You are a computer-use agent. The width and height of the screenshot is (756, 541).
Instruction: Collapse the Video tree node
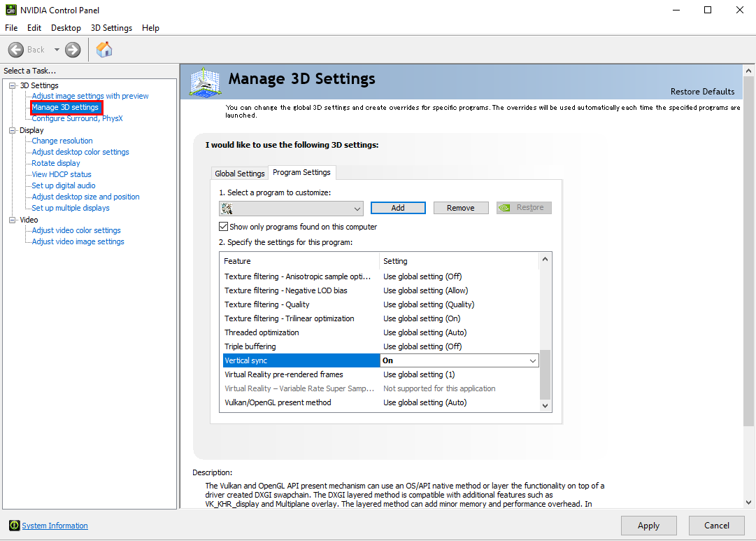(x=13, y=220)
